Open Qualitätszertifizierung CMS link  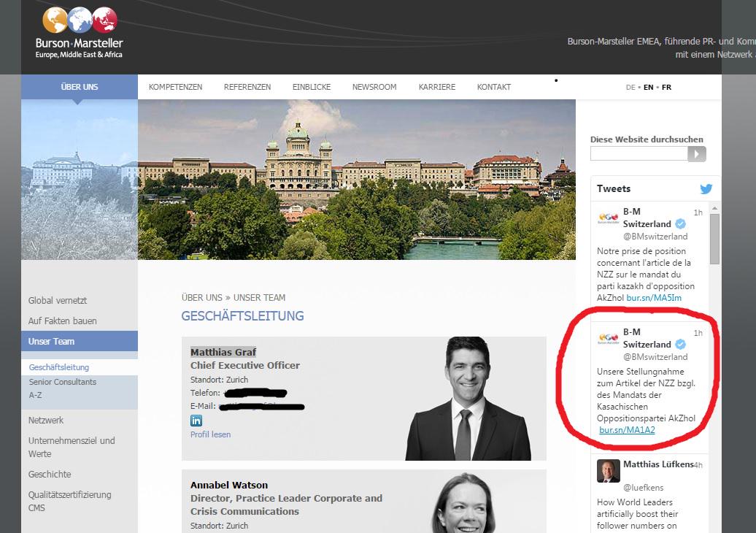click(x=69, y=501)
